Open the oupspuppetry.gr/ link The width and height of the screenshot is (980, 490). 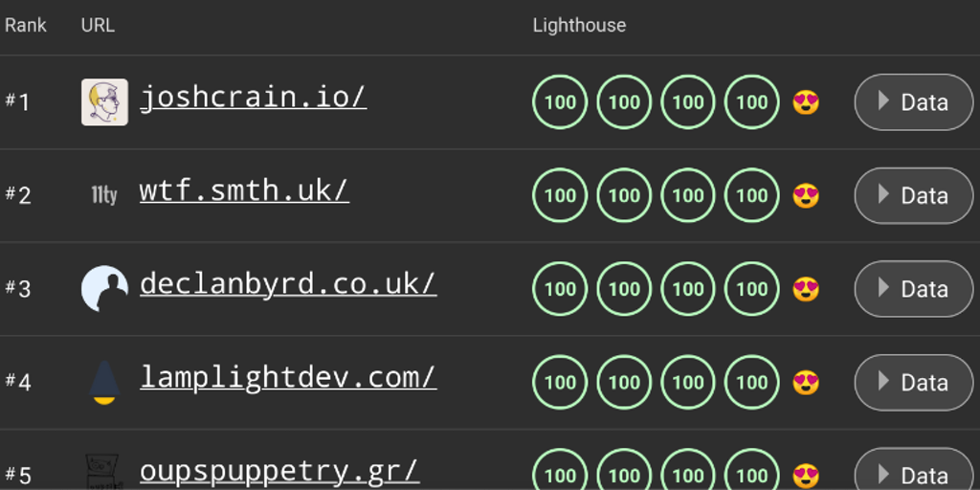(279, 471)
